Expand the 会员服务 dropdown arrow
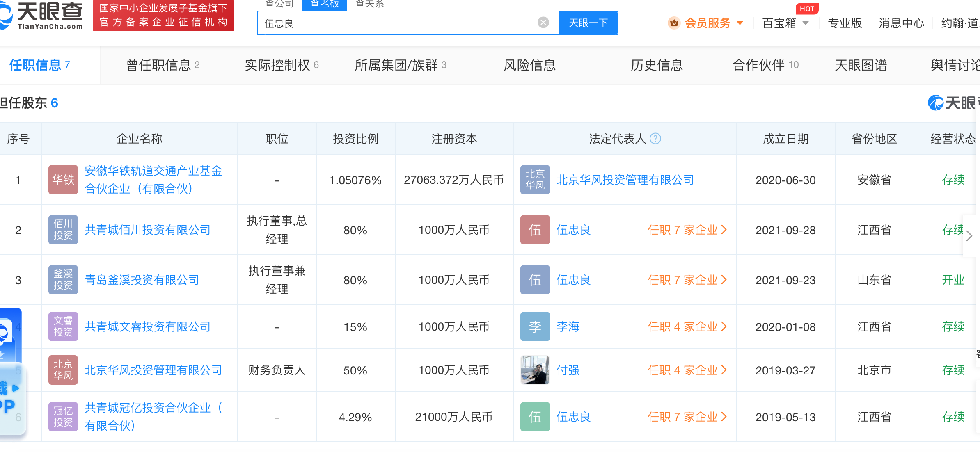The width and height of the screenshot is (980, 452). pos(740,23)
